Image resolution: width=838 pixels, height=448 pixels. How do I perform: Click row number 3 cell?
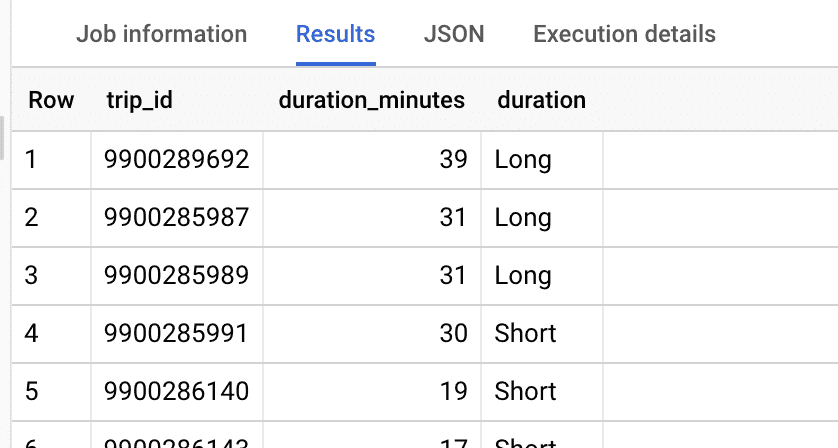[x=32, y=275]
